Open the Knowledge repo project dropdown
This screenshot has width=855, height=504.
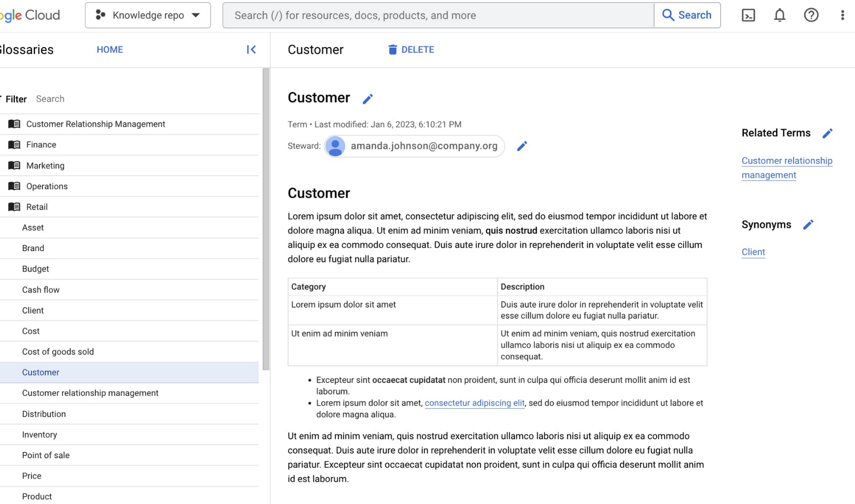pyautogui.click(x=147, y=15)
